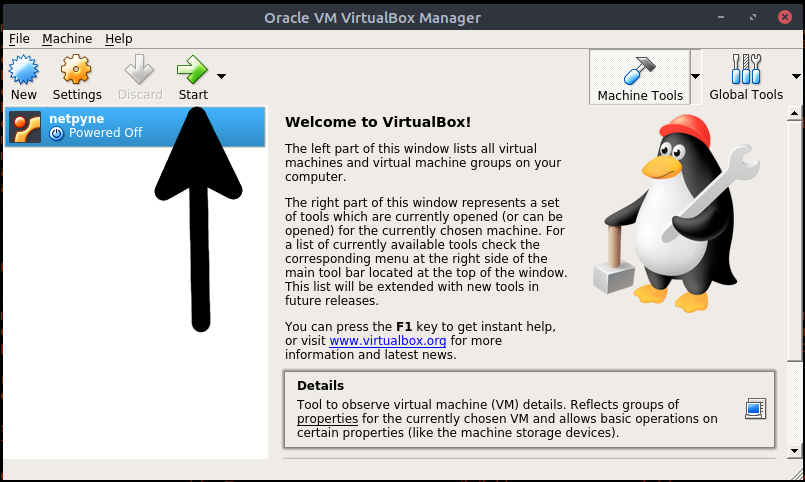Click the Tux penguin mascot image
Screen dimensions: 805x482
677,214
